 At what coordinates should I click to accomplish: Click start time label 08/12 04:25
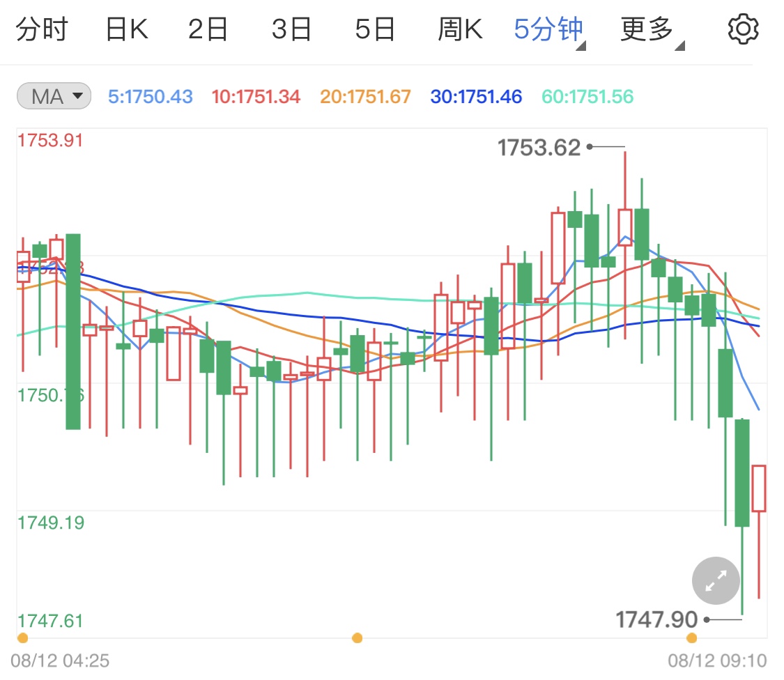tap(60, 661)
